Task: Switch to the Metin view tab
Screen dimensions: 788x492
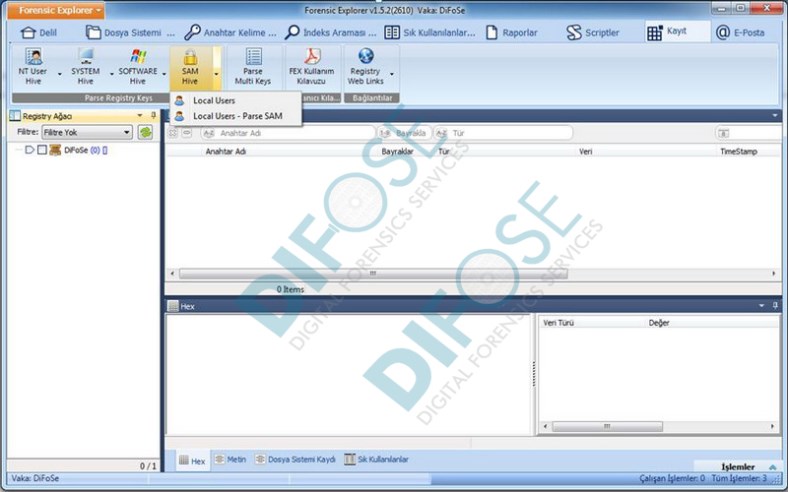Action: pyautogui.click(x=230, y=459)
